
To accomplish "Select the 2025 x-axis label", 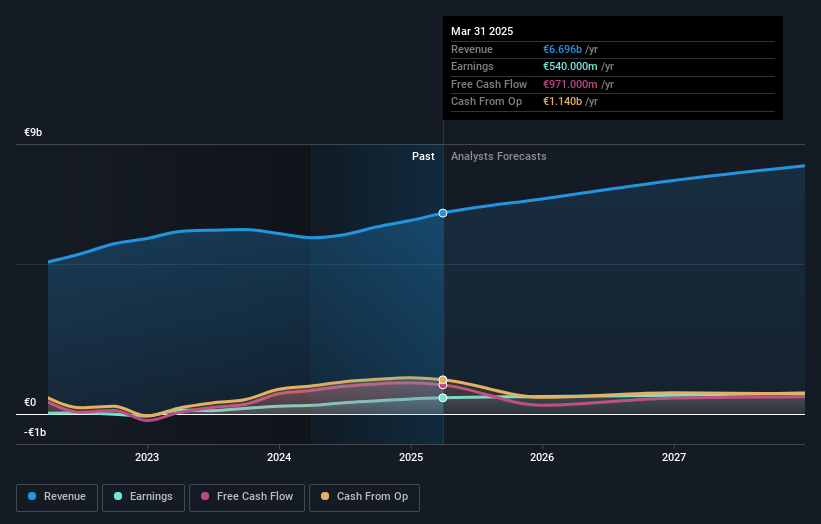I will click(411, 457).
